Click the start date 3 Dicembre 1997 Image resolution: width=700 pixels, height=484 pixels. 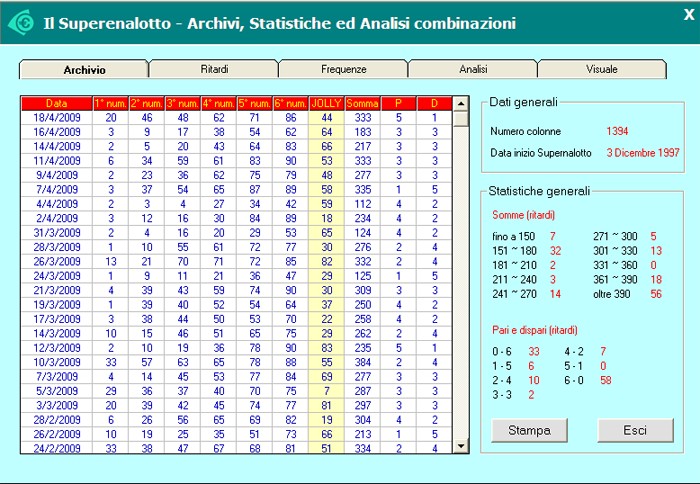coord(643,153)
